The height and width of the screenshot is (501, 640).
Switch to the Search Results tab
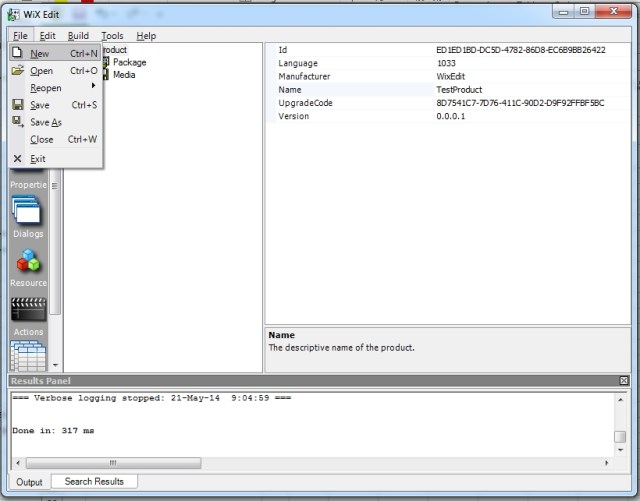(94, 482)
